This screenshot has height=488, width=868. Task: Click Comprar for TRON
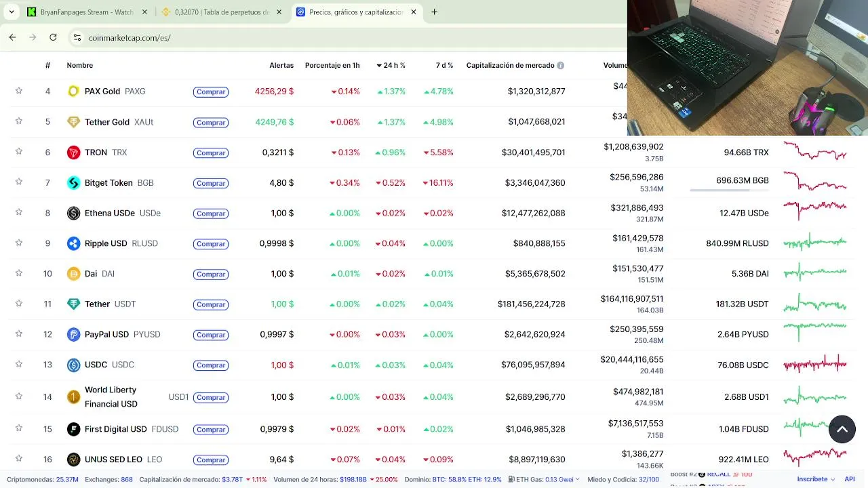click(210, 152)
